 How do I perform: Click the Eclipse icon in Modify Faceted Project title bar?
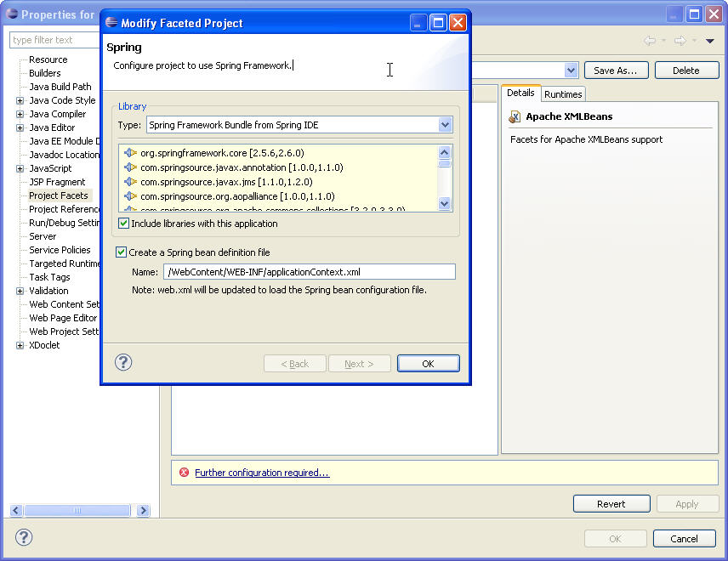coord(111,22)
